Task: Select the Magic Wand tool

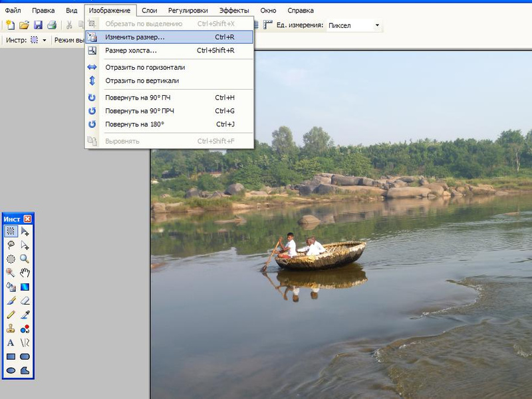Action: [x=11, y=273]
